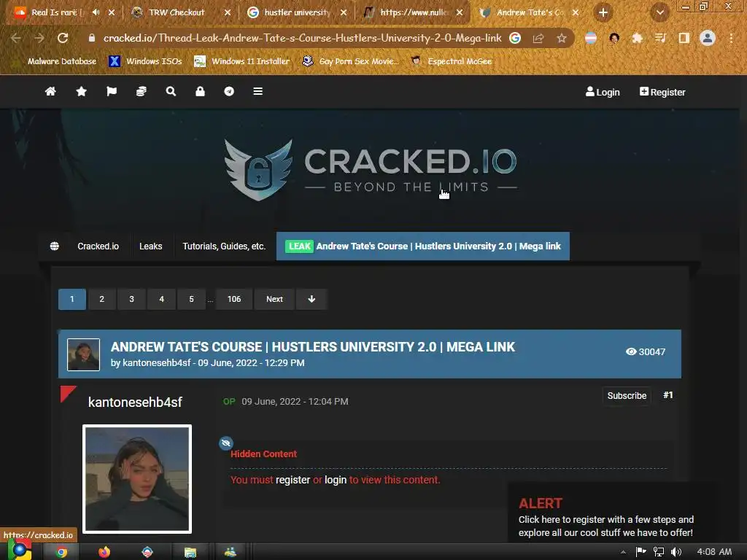Open the Chrome three-dot menu
Screen dimensions: 747x560
click(x=731, y=38)
